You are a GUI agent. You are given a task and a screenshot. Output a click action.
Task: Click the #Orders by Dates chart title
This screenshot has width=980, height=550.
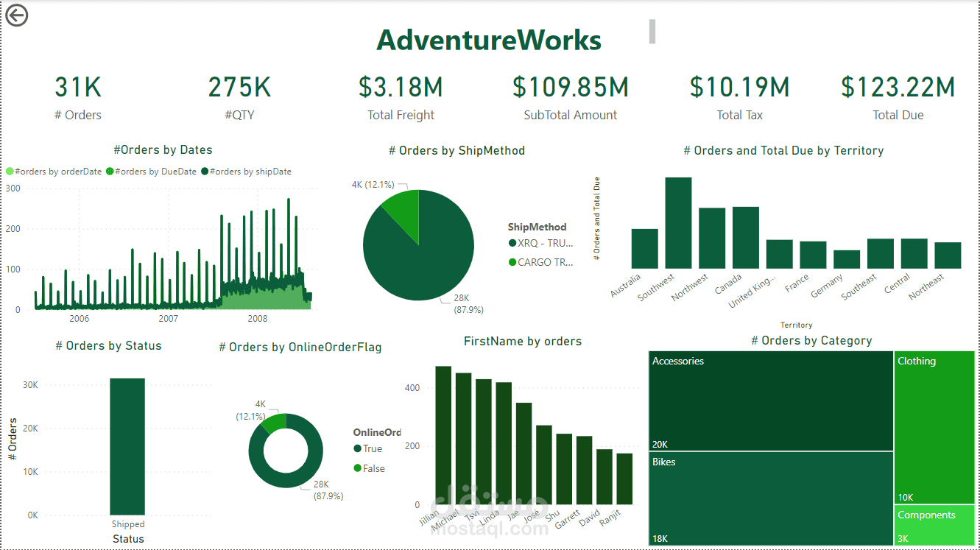163,149
